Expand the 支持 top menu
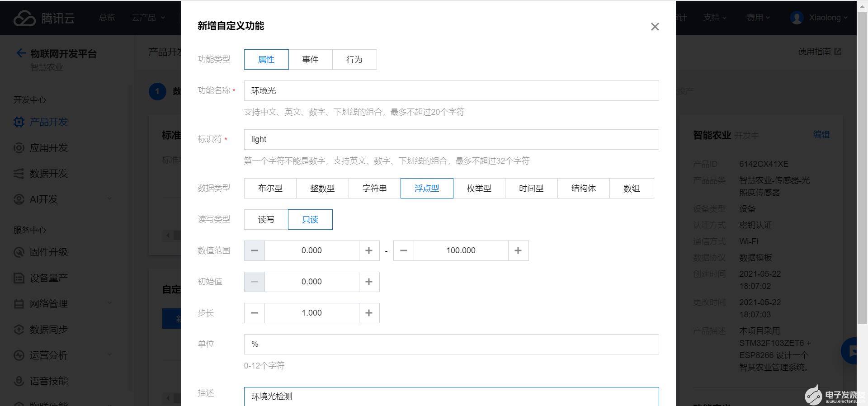 pyautogui.click(x=715, y=18)
